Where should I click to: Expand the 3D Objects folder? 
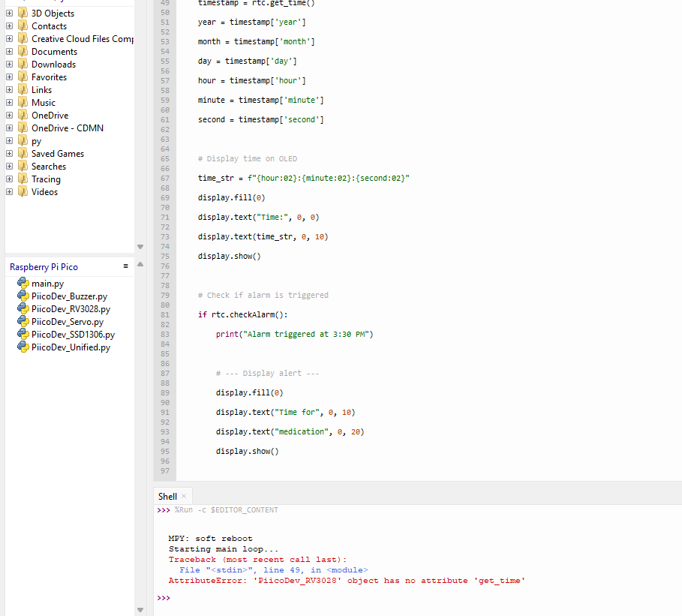pos(9,14)
